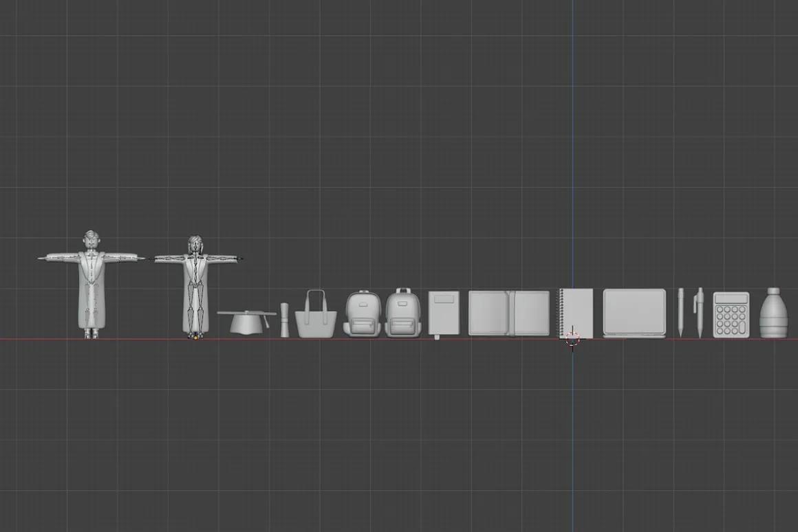The image size is (798, 532).
Task: Select the male graduate character model
Action: click(91, 285)
